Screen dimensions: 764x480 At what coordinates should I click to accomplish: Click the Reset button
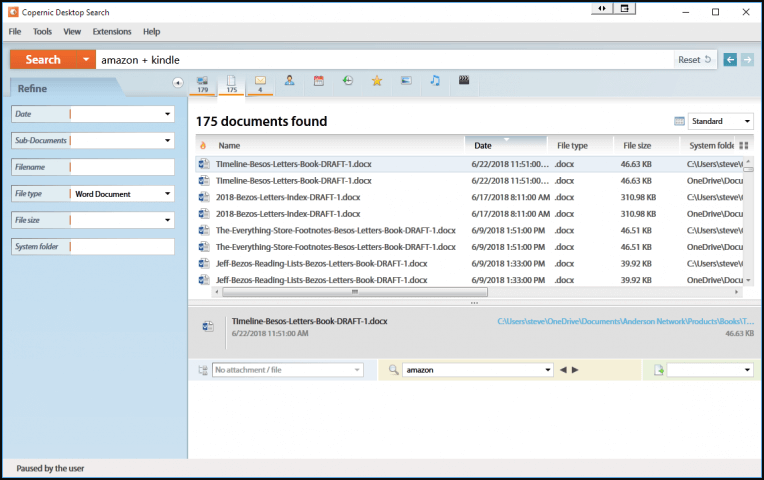click(695, 59)
